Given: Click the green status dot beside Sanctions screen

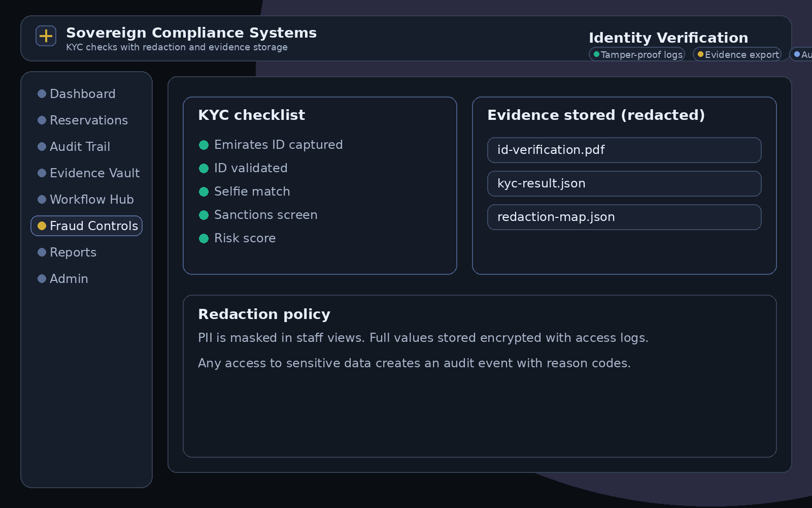Looking at the screenshot, I should (205, 215).
